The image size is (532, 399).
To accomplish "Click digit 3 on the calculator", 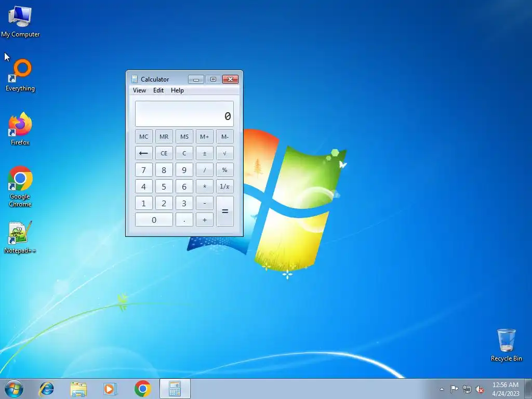I will pyautogui.click(x=184, y=203).
